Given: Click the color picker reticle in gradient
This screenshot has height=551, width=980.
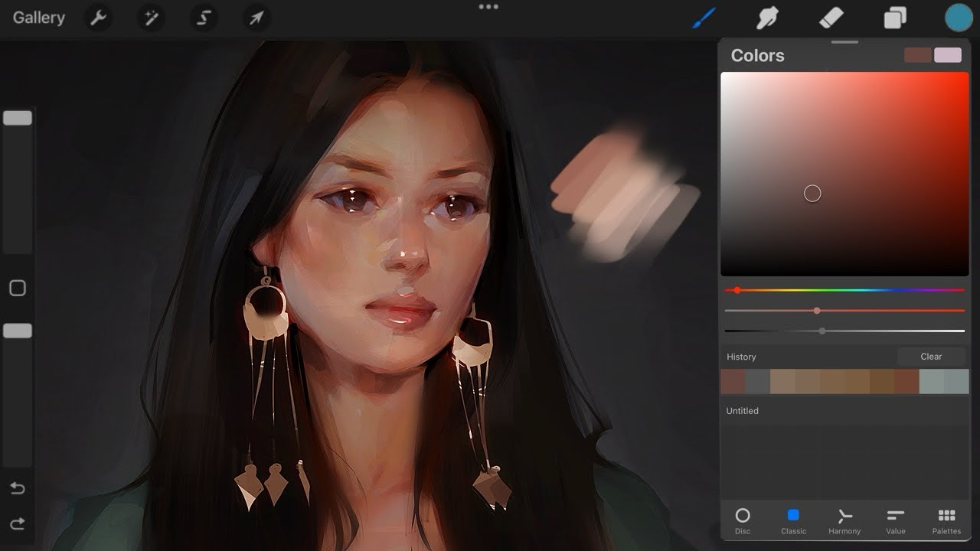Looking at the screenshot, I should [x=812, y=194].
